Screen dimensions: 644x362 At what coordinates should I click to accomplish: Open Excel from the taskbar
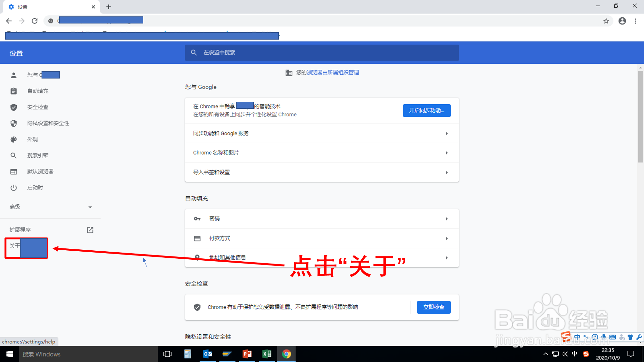pos(267,354)
